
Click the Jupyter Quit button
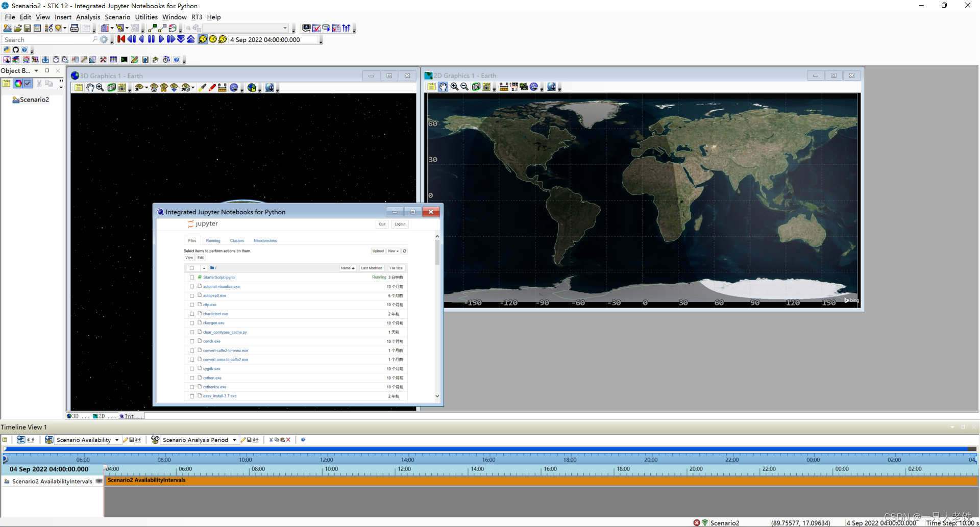click(382, 224)
